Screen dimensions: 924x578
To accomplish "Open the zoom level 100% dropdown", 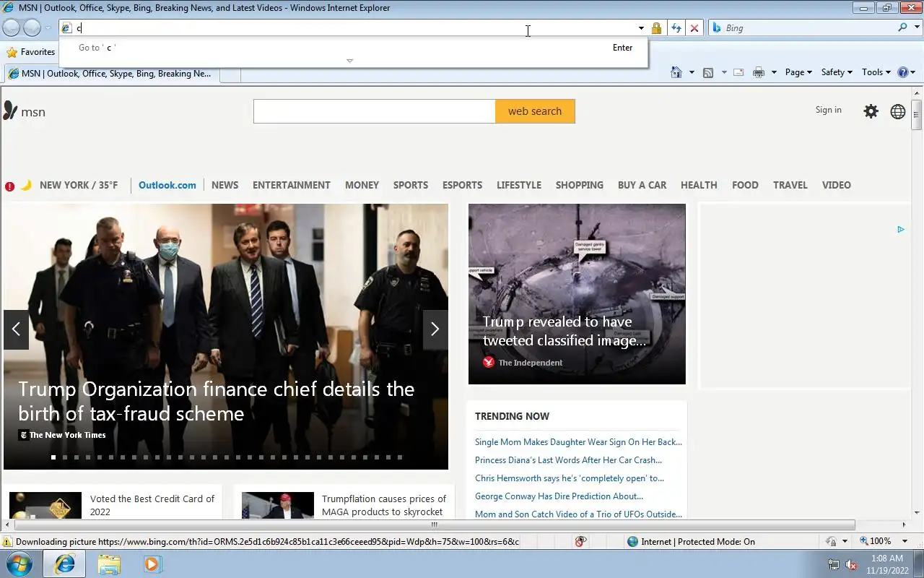I will click(x=905, y=541).
